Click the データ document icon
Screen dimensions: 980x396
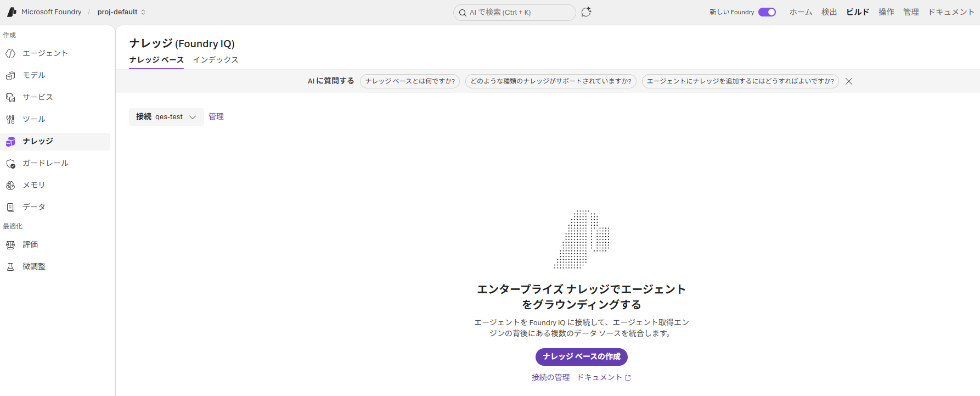[x=10, y=208]
